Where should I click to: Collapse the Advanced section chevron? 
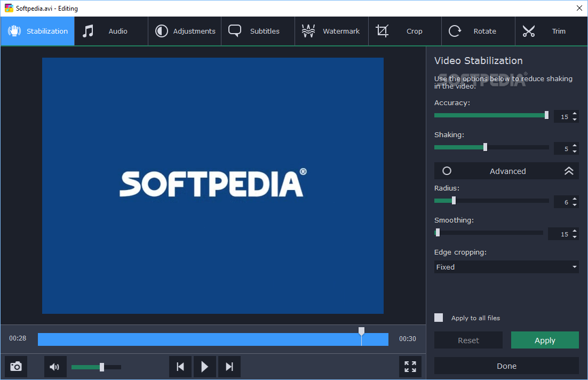(569, 171)
